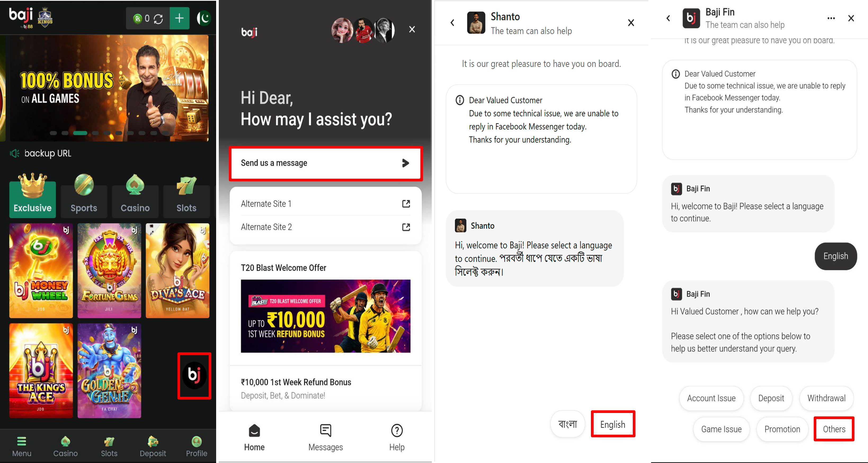Click the rupee wallet balance amount
The image size is (868, 463).
tap(147, 19)
